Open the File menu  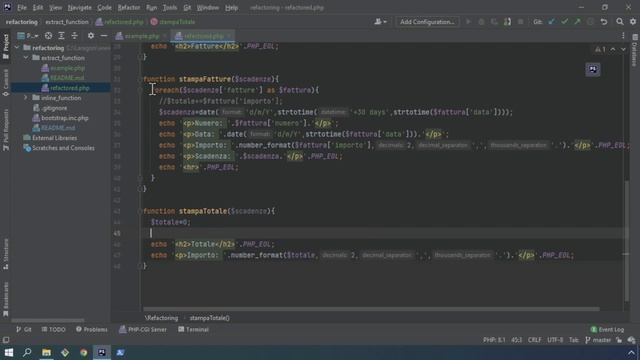click(x=22, y=8)
